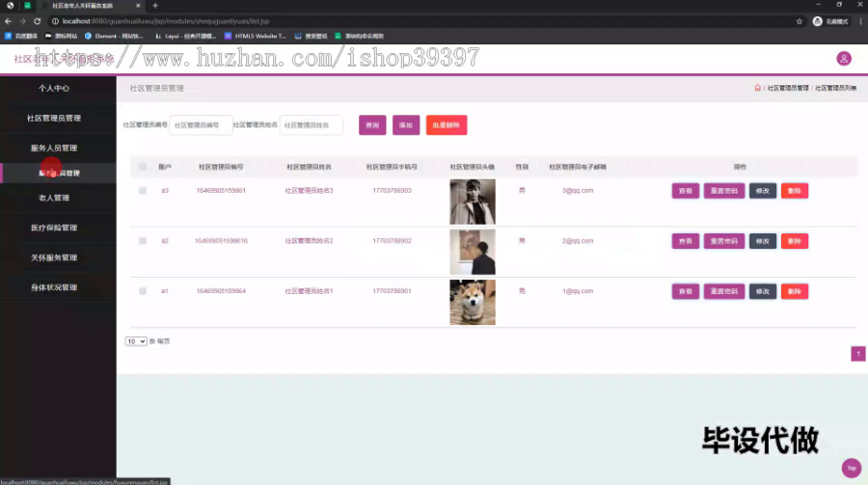Viewport: 868px width, 485px height.
Task: Click name cell 社区管理员姓名3
Action: pos(309,191)
